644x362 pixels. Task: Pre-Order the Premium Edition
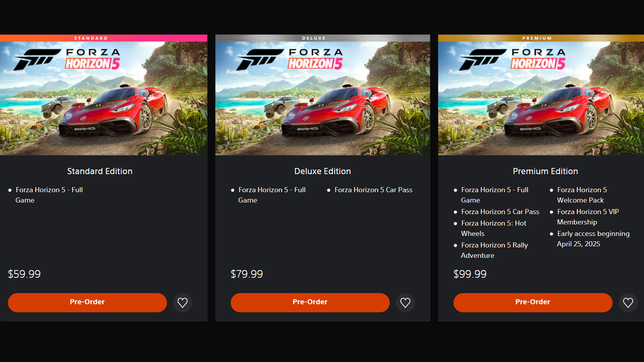coord(533,302)
